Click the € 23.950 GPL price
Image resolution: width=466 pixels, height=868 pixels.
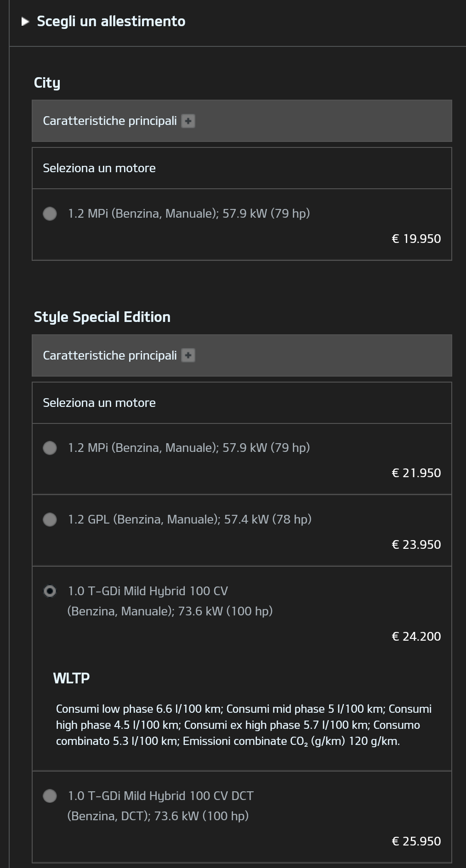[416, 545]
